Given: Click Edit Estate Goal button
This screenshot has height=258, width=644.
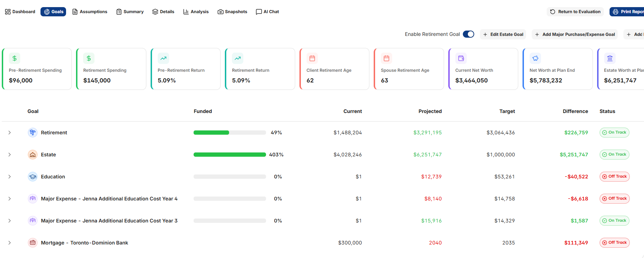Looking at the screenshot, I should coord(503,34).
